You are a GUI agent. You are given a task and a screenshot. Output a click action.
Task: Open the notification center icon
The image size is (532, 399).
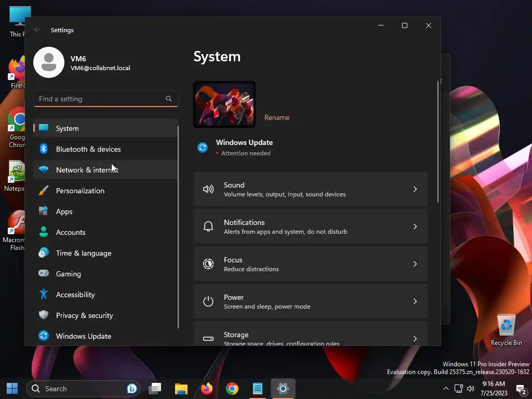click(521, 389)
